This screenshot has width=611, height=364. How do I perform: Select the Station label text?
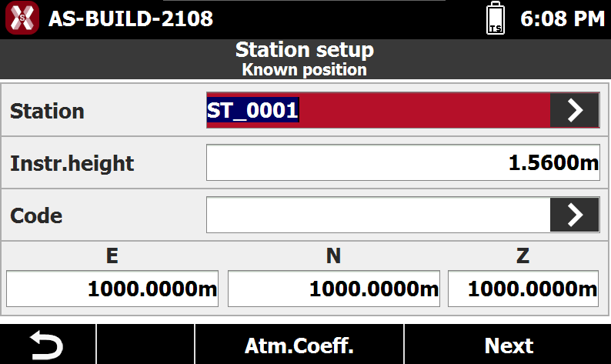[47, 111]
